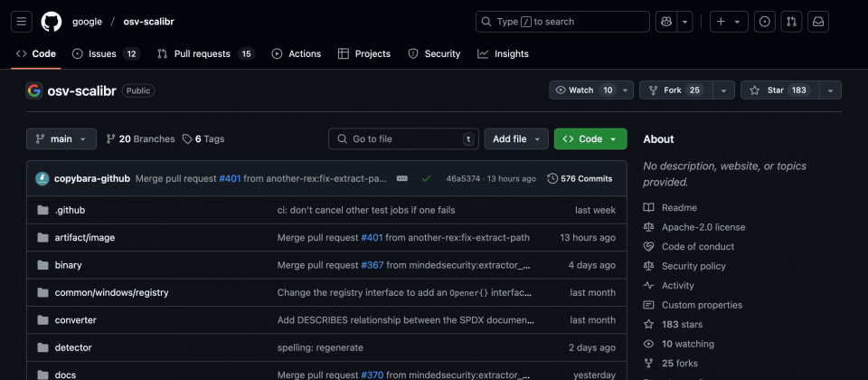Click osv-scalibr repository title
This screenshot has width=868, height=380.
point(83,90)
